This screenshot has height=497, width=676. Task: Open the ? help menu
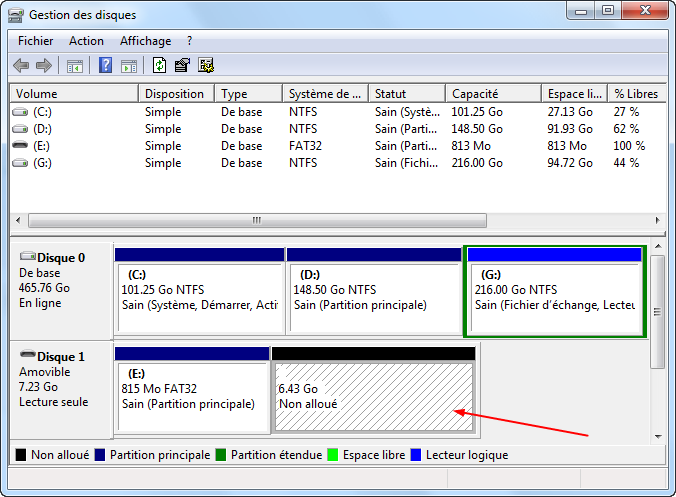(189, 41)
